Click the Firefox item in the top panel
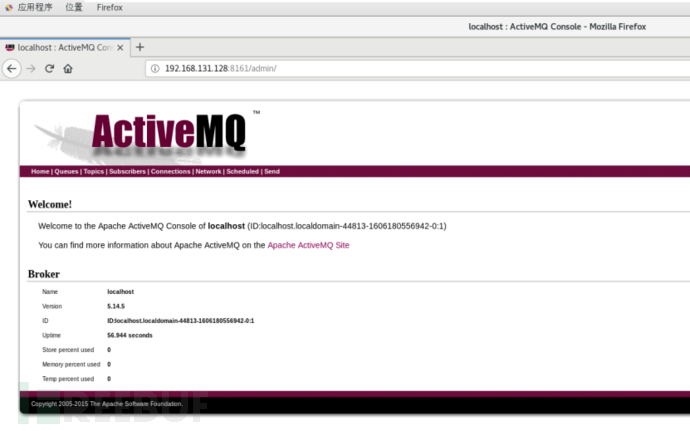 point(110,7)
